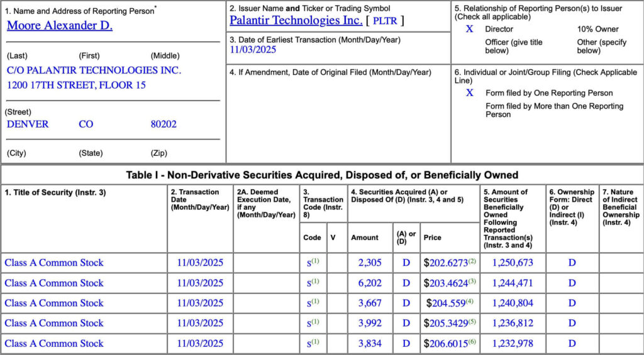Select the 6,202 amount cell
The width and height of the screenshot is (644, 355).
click(x=370, y=283)
